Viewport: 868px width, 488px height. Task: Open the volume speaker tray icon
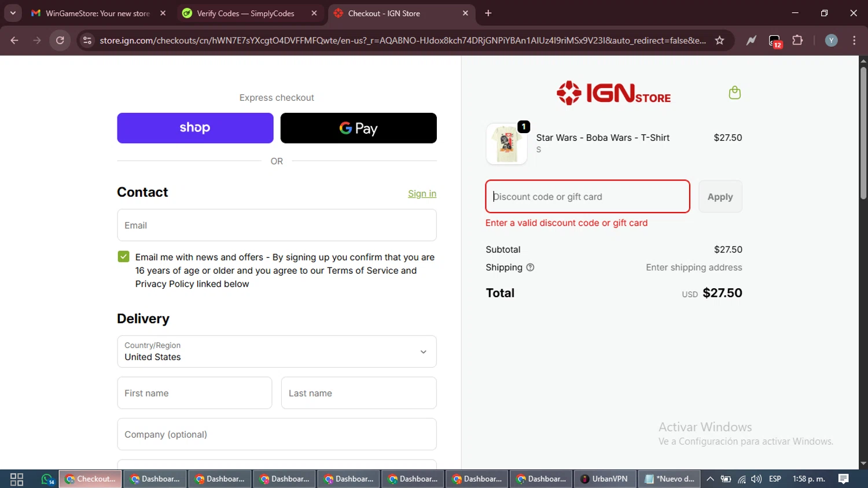coord(756,479)
